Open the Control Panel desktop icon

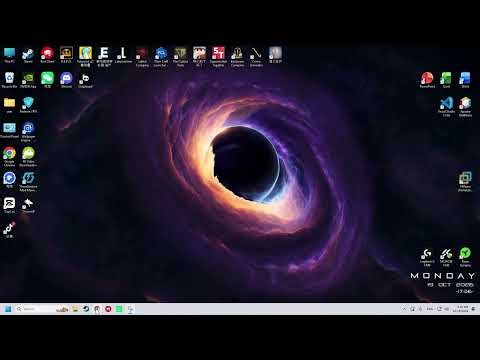click(9, 130)
